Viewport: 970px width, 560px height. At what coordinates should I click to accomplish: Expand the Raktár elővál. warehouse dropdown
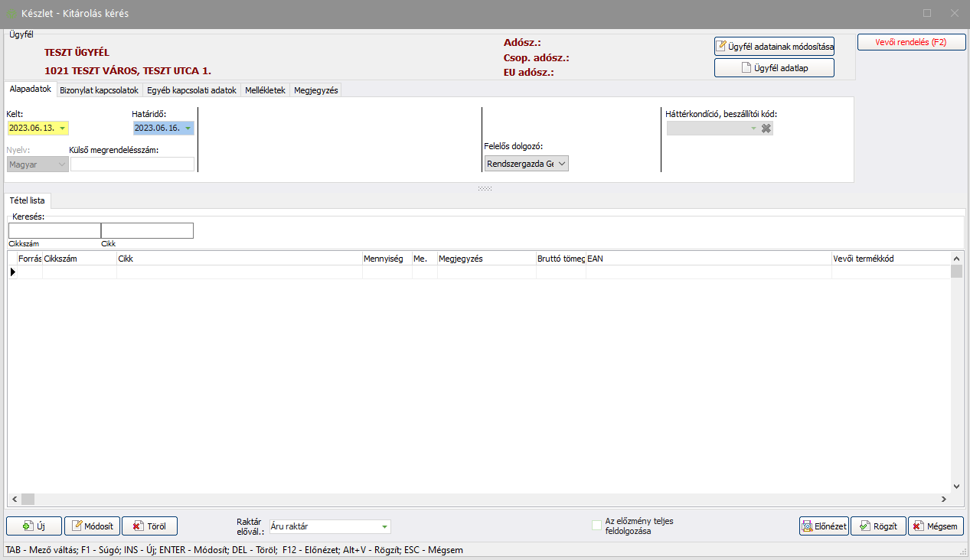(384, 526)
